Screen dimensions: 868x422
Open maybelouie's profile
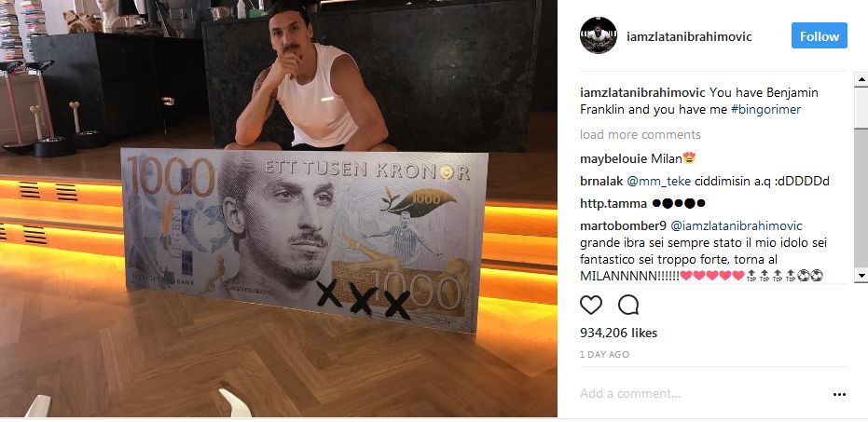(x=613, y=159)
